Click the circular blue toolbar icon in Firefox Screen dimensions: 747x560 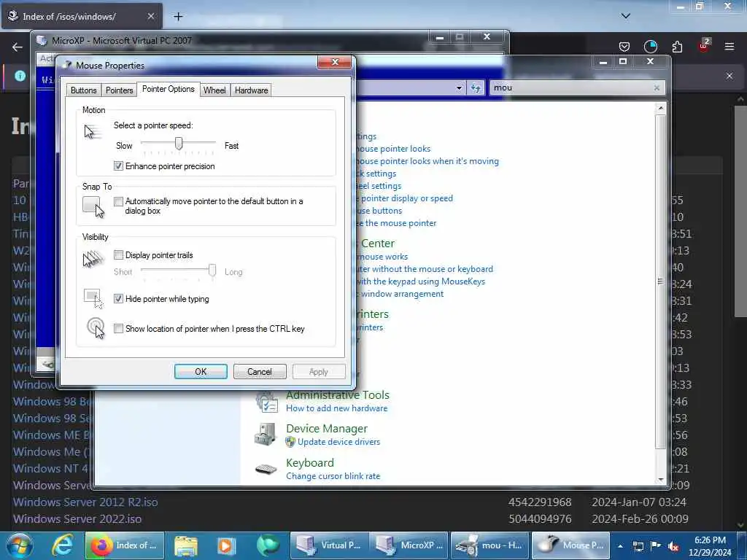point(650,47)
